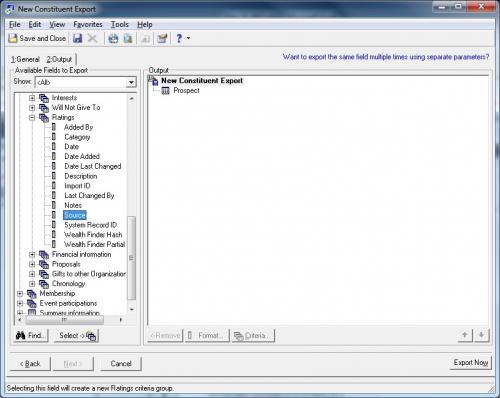Viewport: 500px width, 398px height.
Task: Open the Favorites menu
Action: pos(88,24)
